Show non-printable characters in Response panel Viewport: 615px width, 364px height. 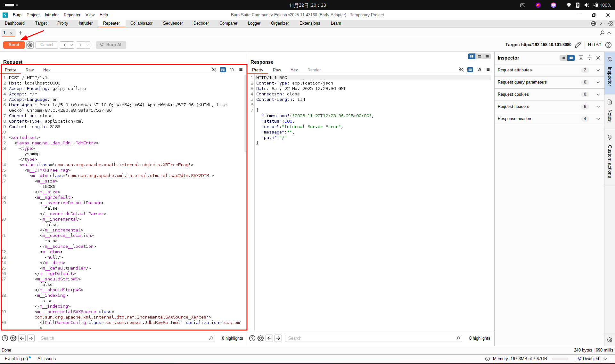tap(479, 69)
